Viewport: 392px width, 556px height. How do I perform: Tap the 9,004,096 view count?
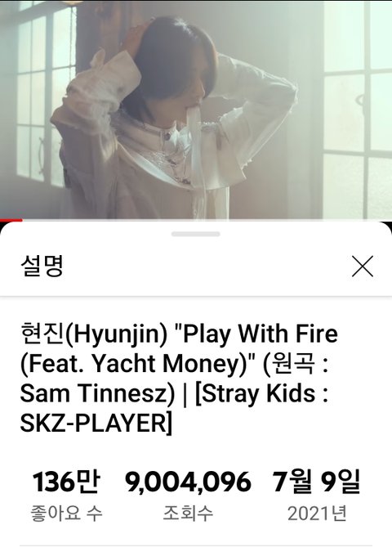point(188,482)
